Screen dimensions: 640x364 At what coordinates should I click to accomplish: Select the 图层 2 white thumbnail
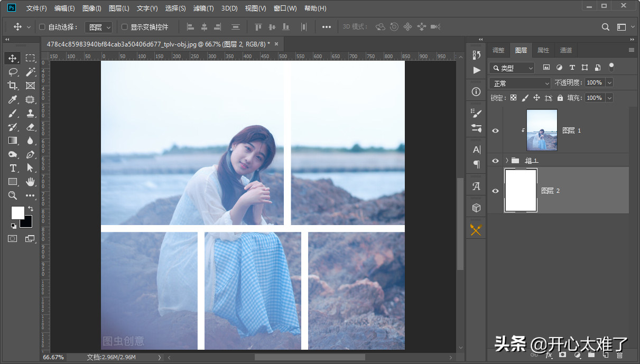pos(521,191)
